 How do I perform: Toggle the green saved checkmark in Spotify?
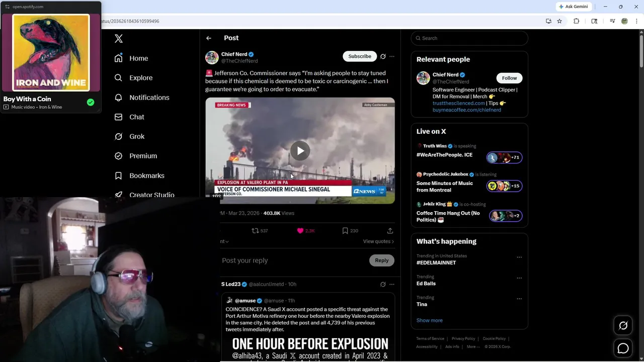91,103
